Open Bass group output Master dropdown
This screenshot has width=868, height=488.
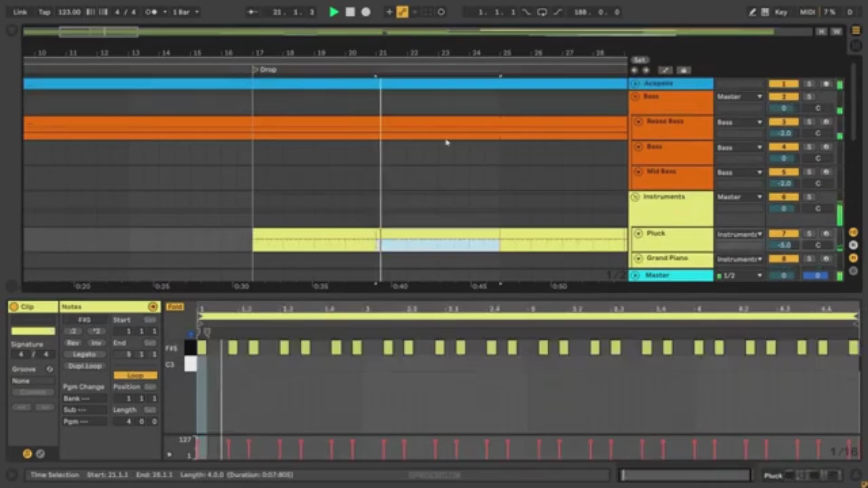click(739, 97)
